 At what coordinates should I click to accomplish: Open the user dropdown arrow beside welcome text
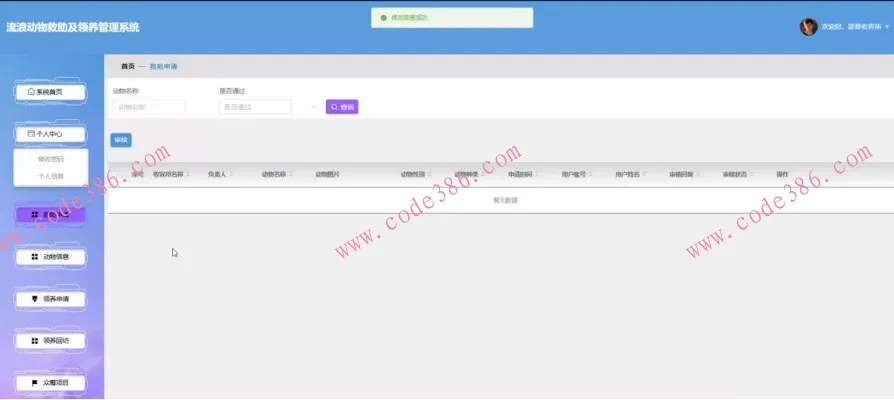(x=887, y=27)
